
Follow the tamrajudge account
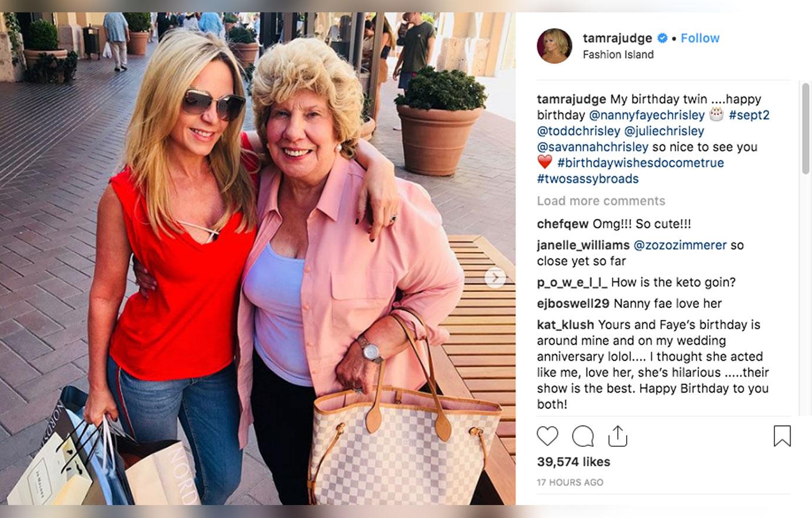700,38
